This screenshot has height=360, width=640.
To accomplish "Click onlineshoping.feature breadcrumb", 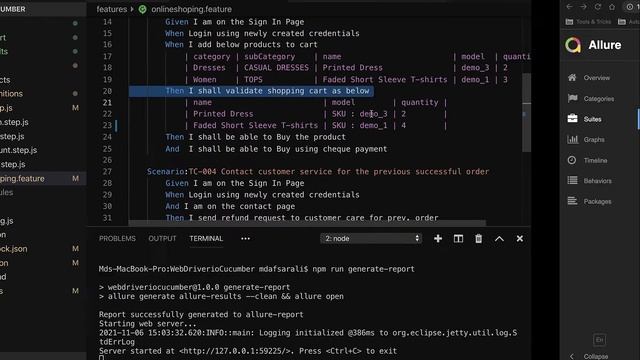I will [x=191, y=9].
